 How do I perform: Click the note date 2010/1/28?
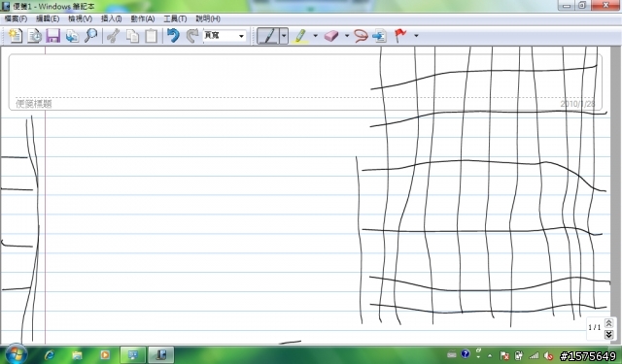(577, 104)
